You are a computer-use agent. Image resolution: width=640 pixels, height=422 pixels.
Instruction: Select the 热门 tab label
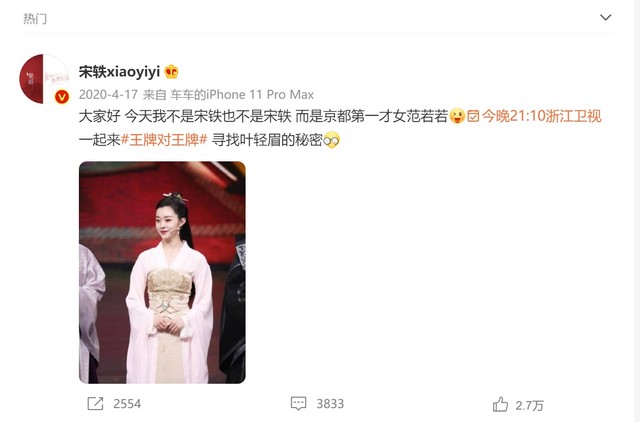(x=35, y=18)
